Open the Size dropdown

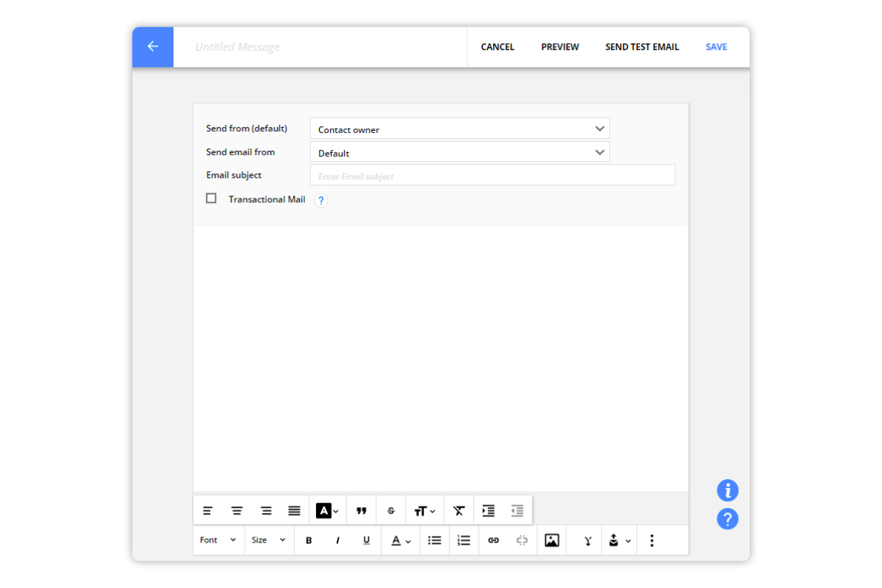269,540
